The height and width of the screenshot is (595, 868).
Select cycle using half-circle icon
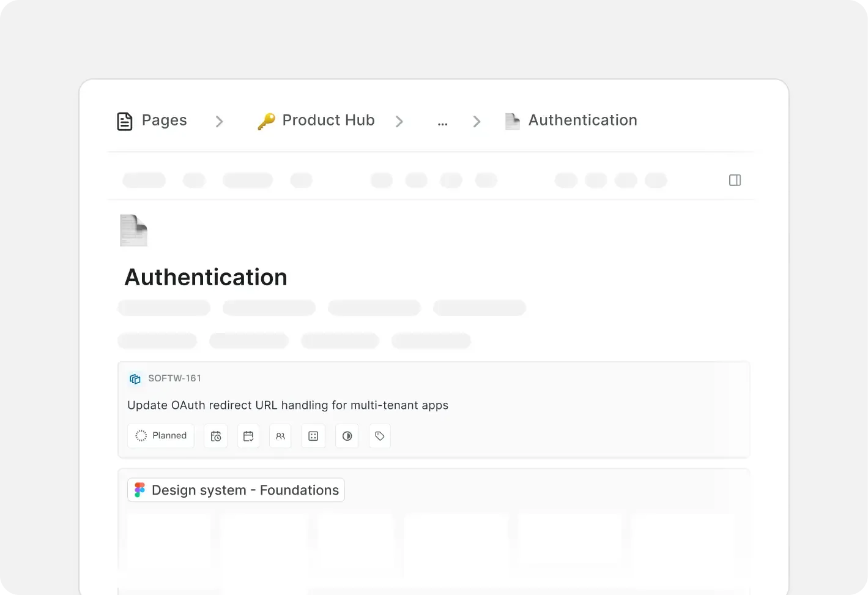347,436
